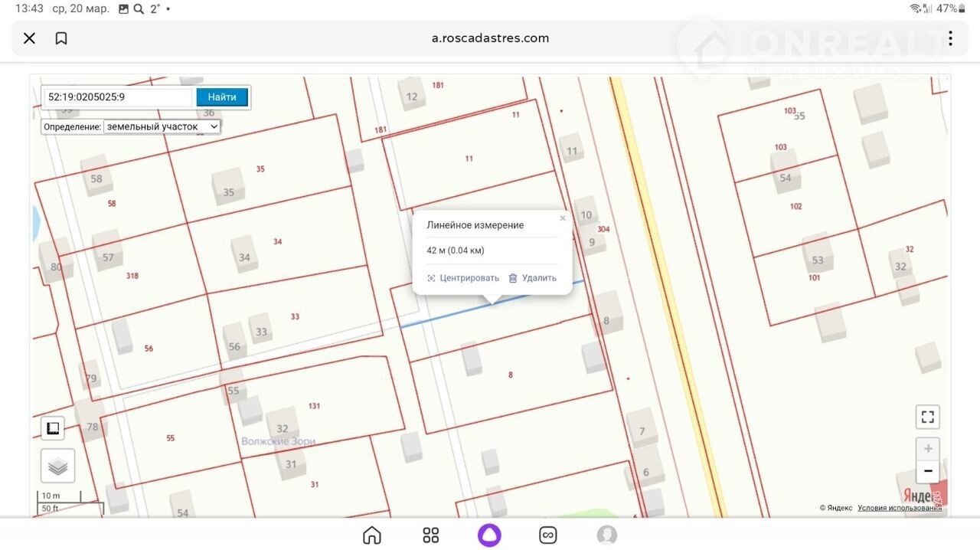The height and width of the screenshot is (550, 980).
Task: Click Центрировать in measurement popup
Action: pos(463,278)
